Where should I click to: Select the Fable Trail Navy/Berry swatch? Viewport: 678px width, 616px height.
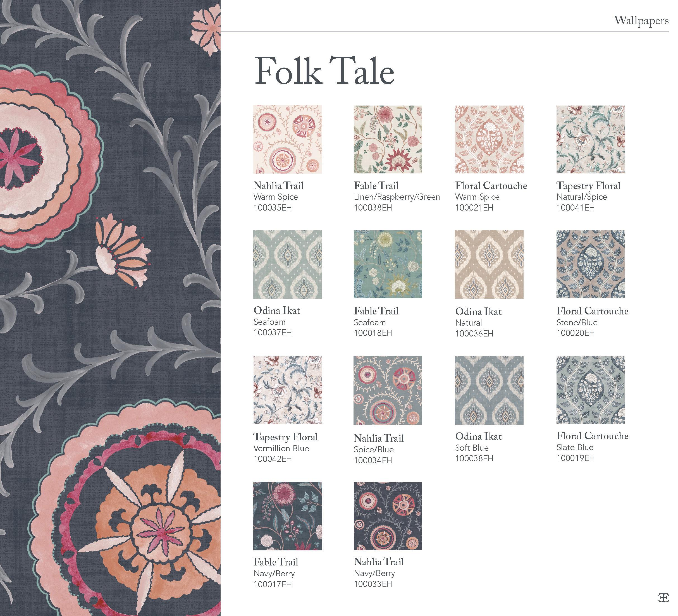287,516
